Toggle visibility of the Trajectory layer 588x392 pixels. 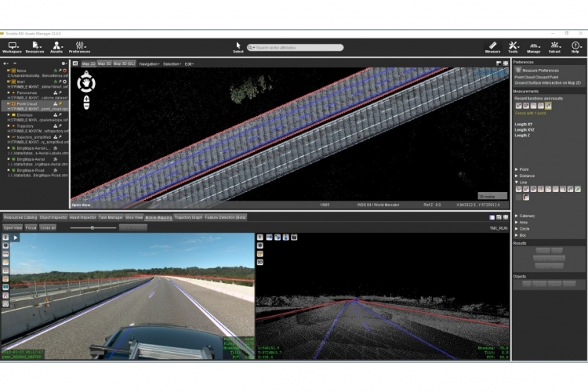9,125
